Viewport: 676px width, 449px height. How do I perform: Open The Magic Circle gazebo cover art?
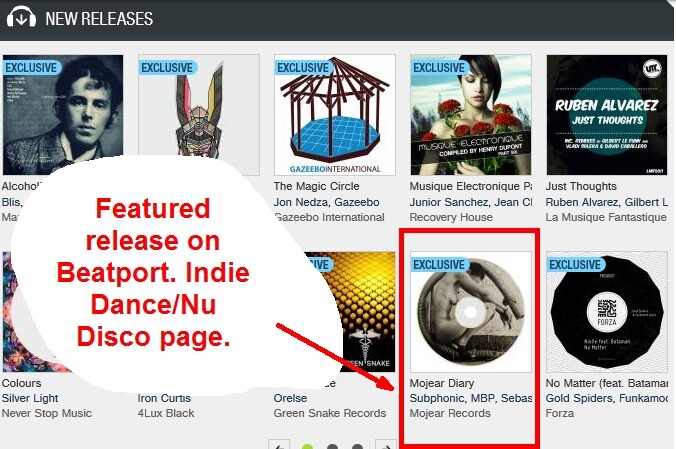(335, 115)
